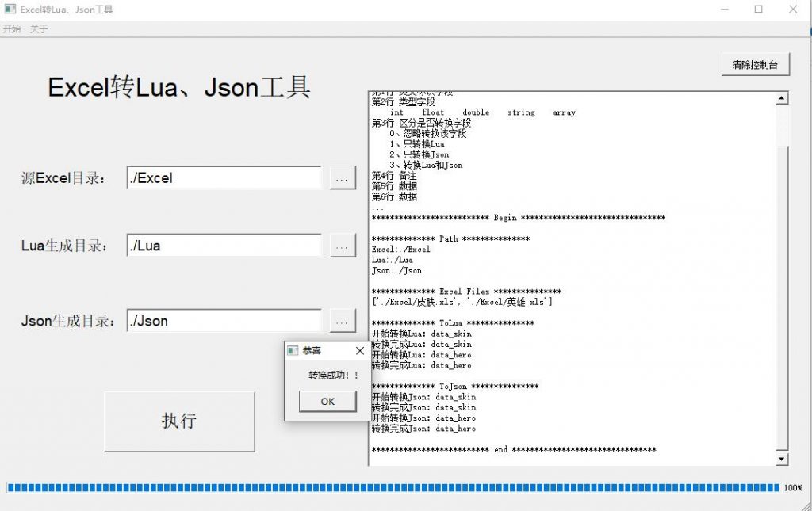
Task: Click console line 开始转换Json: data_skin
Action: [423, 397]
